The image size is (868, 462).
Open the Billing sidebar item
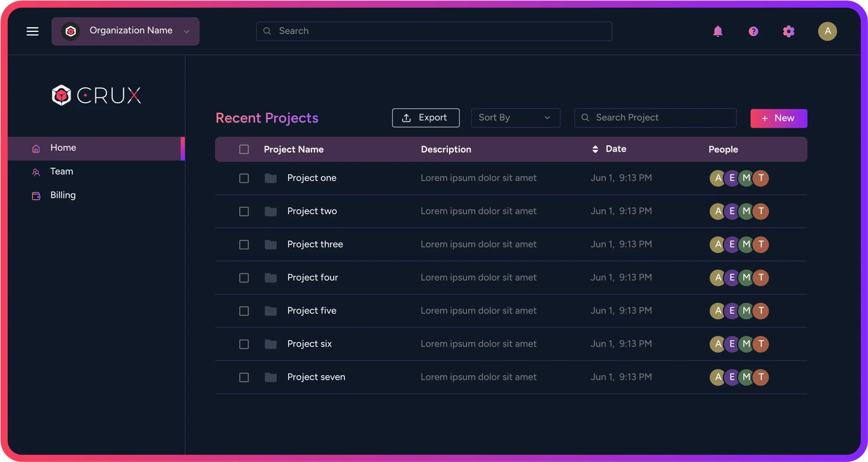(x=63, y=195)
